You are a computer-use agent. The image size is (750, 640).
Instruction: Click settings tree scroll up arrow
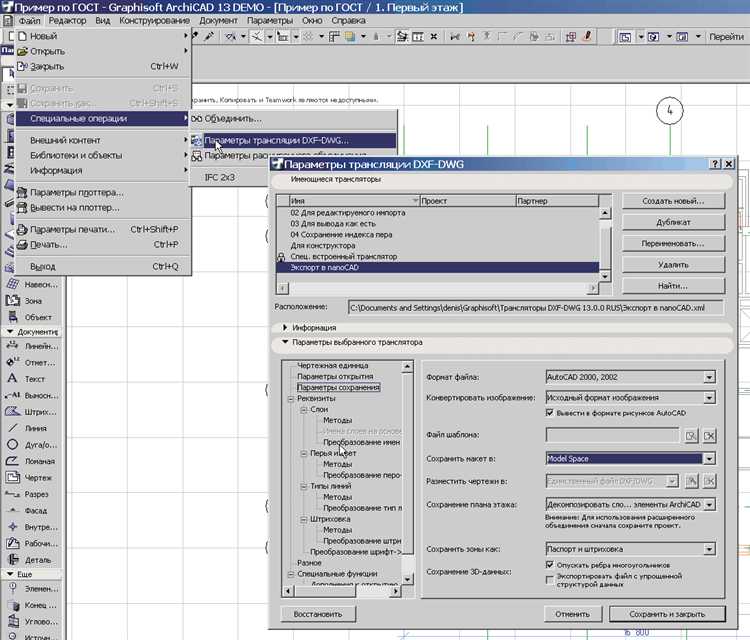(407, 366)
